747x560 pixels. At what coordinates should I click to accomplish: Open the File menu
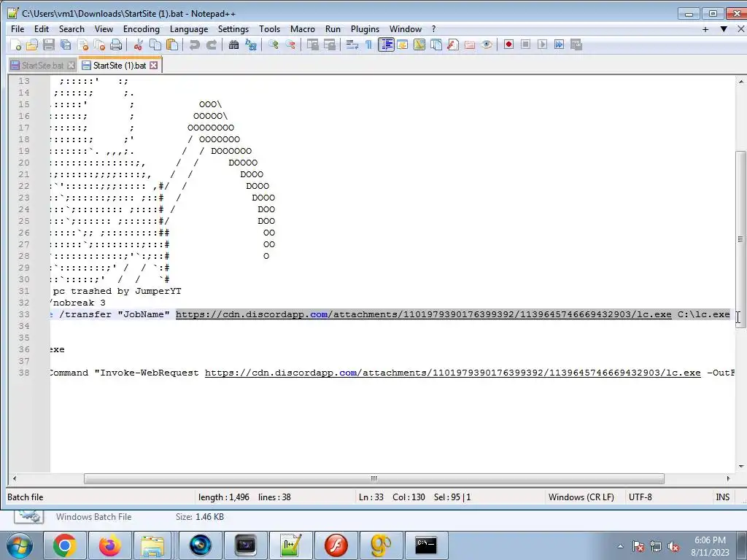(18, 29)
